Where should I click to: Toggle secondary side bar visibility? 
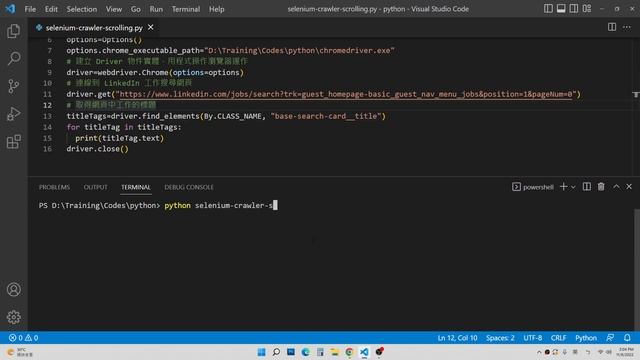(x=574, y=9)
